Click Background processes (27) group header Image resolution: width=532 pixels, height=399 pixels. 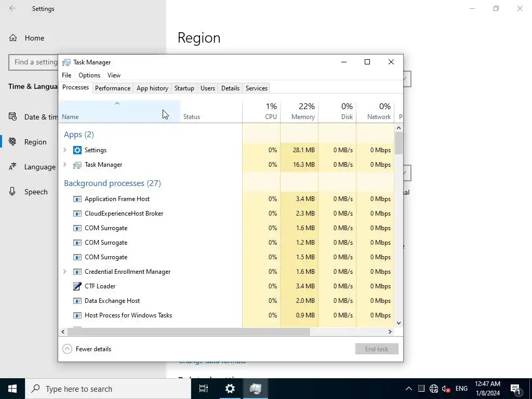coord(112,183)
